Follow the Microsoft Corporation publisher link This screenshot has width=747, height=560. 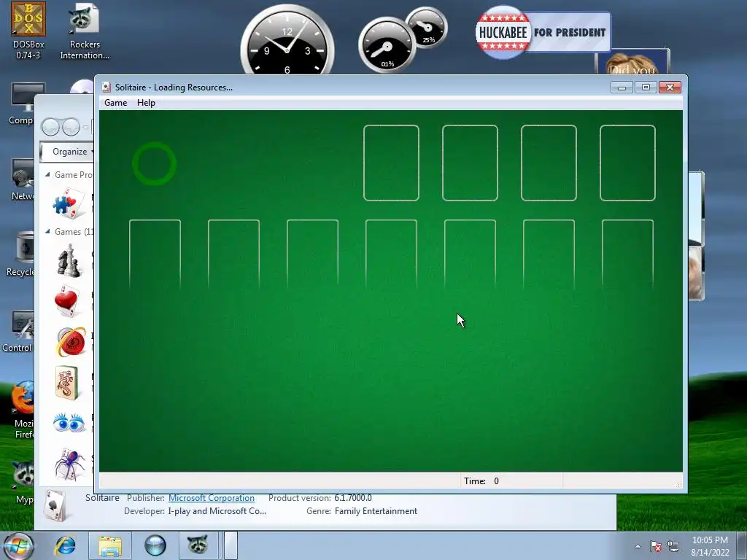click(212, 498)
